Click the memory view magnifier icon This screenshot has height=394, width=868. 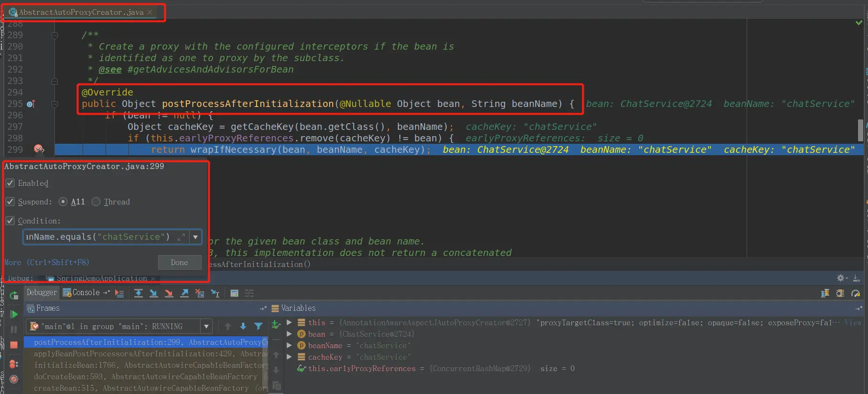[840, 293]
